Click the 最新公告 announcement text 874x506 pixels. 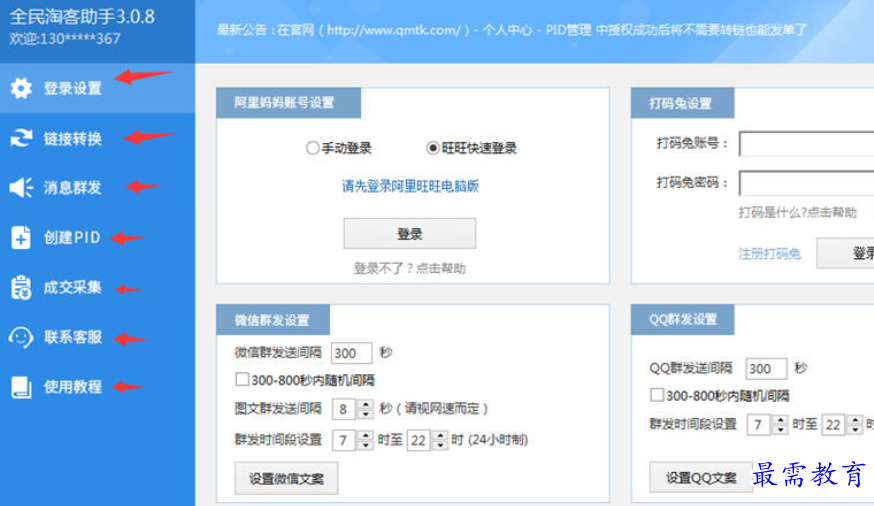point(512,30)
